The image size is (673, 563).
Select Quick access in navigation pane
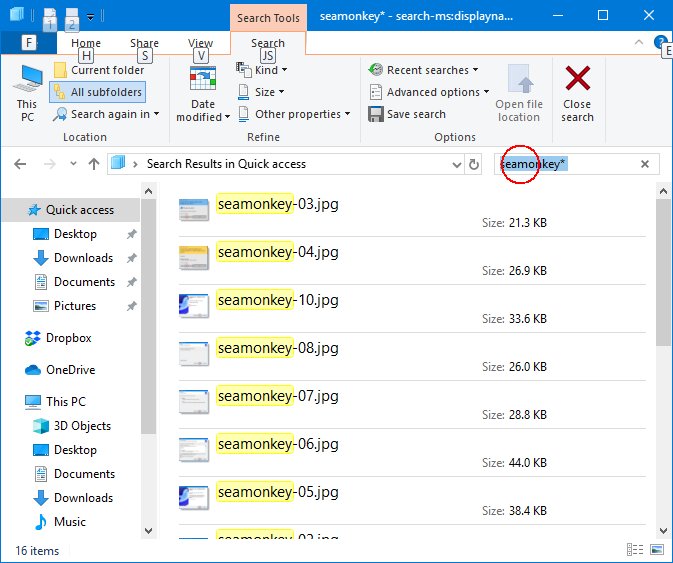[x=71, y=210]
